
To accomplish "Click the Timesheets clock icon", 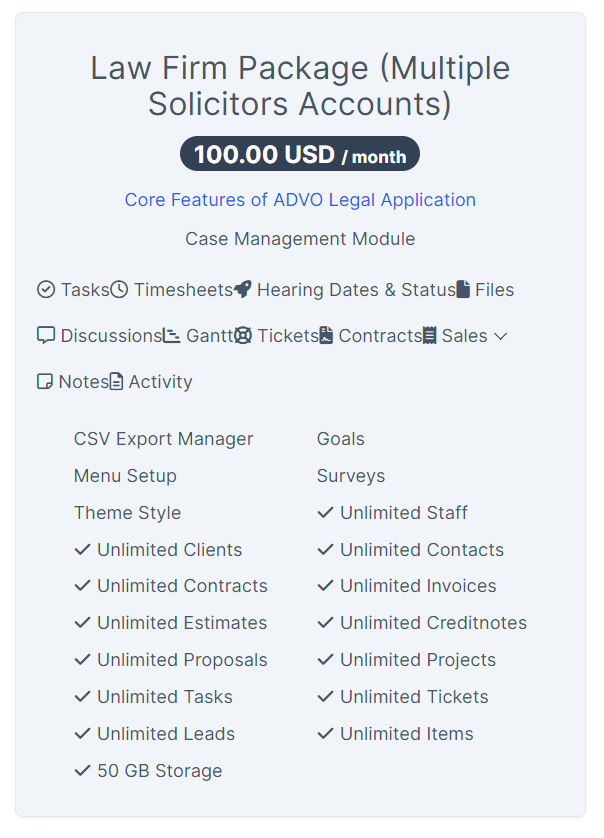I will pyautogui.click(x=119, y=290).
